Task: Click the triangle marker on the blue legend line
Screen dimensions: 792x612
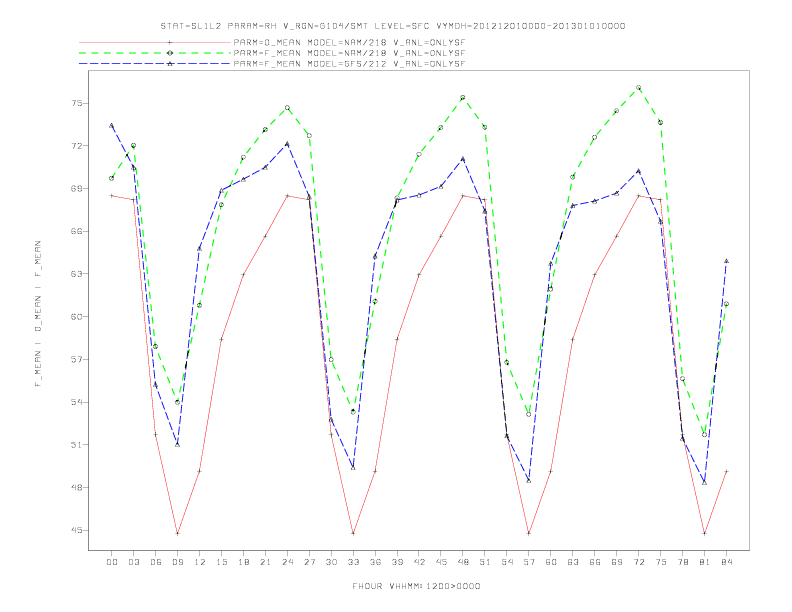Action: click(x=170, y=64)
